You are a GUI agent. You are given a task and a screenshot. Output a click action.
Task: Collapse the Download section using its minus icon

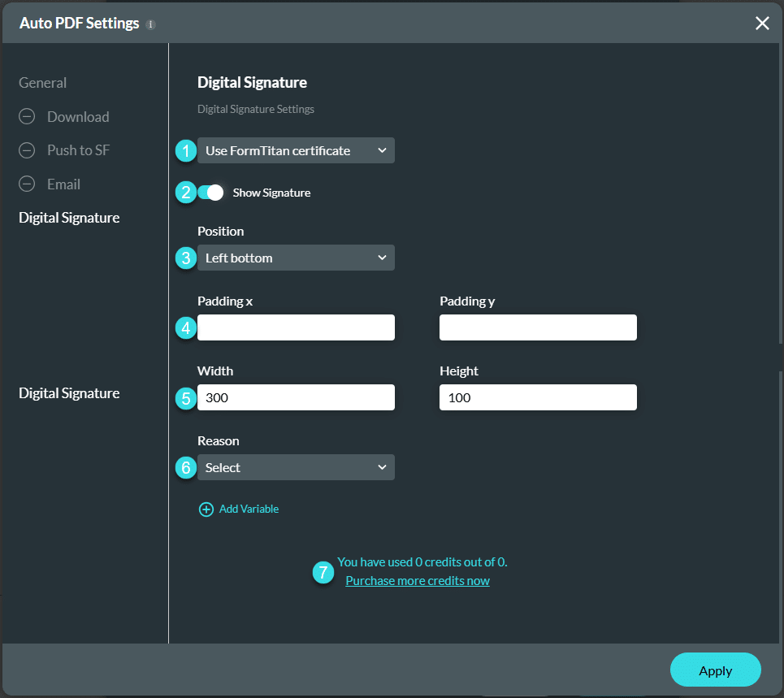tap(27, 116)
